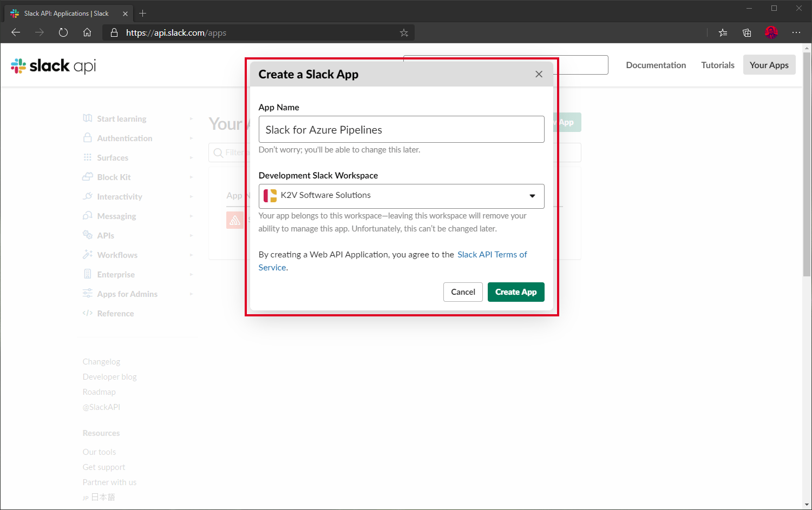Open the Tutorials page
The image size is (812, 510).
pos(718,65)
